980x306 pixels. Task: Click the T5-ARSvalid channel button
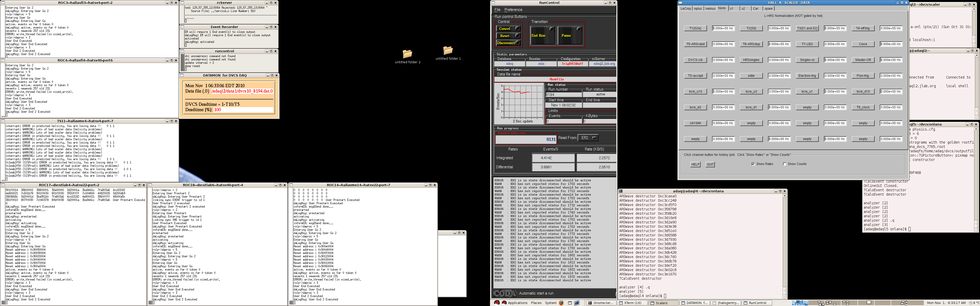[695, 44]
